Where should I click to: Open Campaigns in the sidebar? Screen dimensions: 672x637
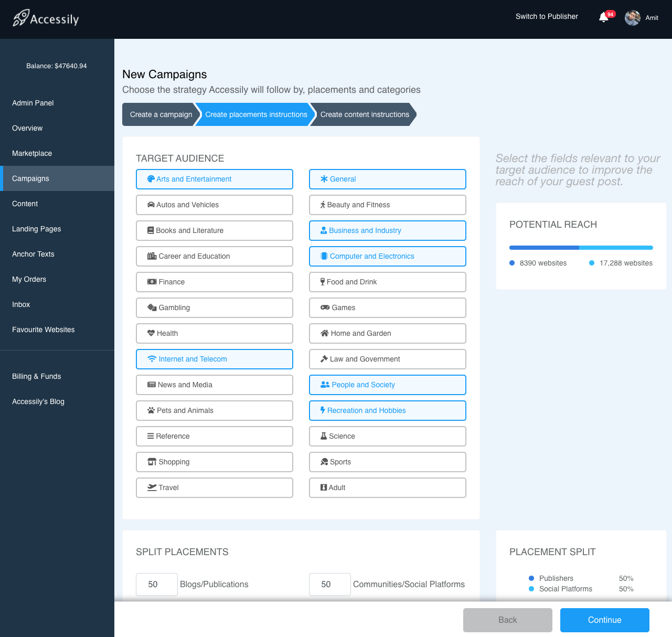[x=57, y=178]
